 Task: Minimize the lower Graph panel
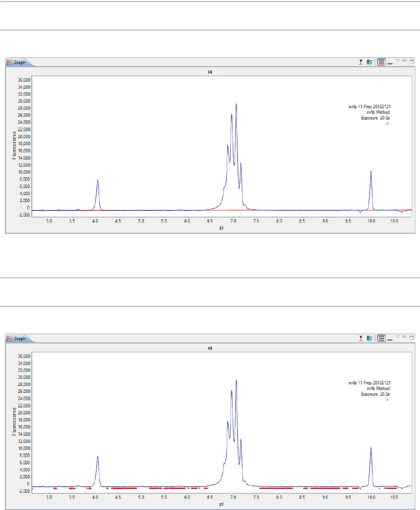click(405, 336)
